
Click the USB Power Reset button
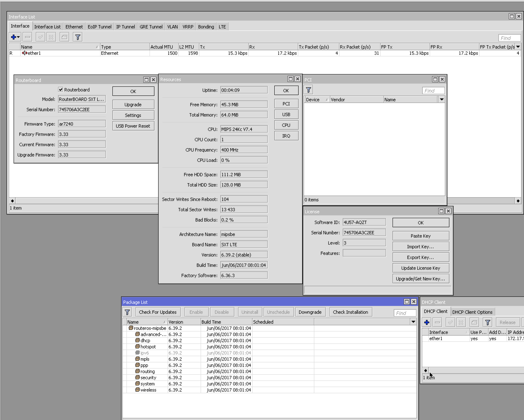(x=133, y=126)
